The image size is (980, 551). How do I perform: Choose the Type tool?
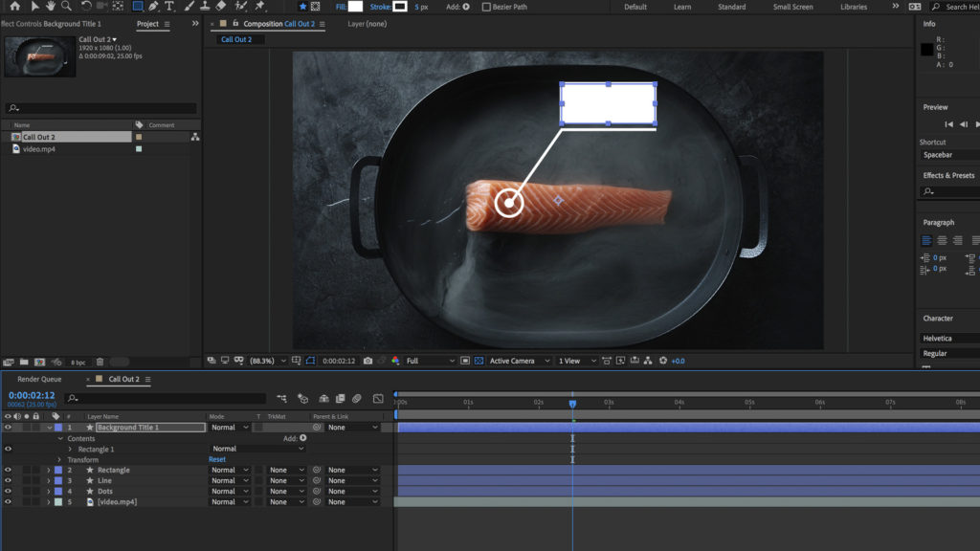click(x=169, y=6)
